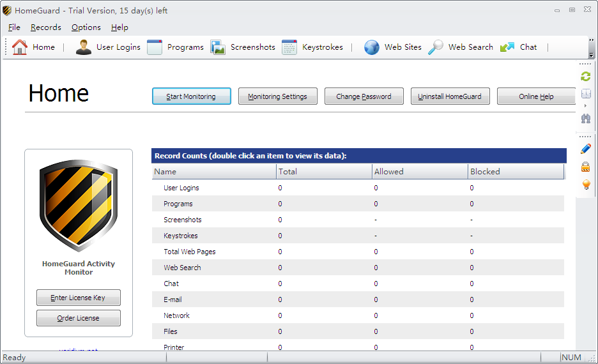Select the Chat row in table
The image size is (598, 364).
pos(358,284)
